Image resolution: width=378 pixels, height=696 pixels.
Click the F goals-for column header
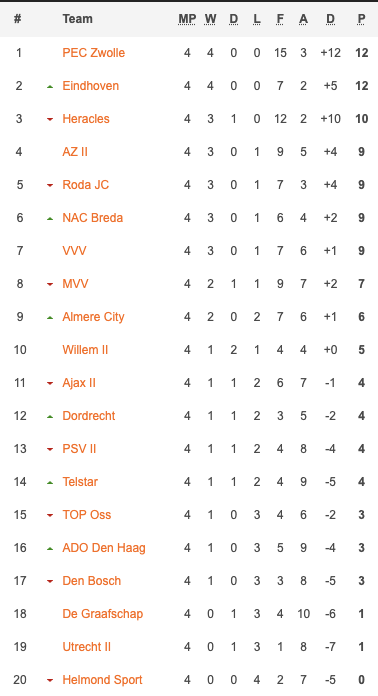[280, 19]
